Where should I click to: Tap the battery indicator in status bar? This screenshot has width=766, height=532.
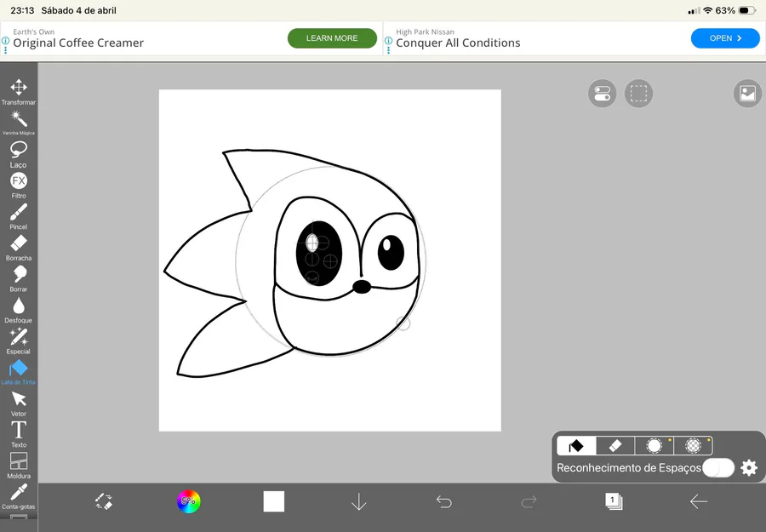747,10
